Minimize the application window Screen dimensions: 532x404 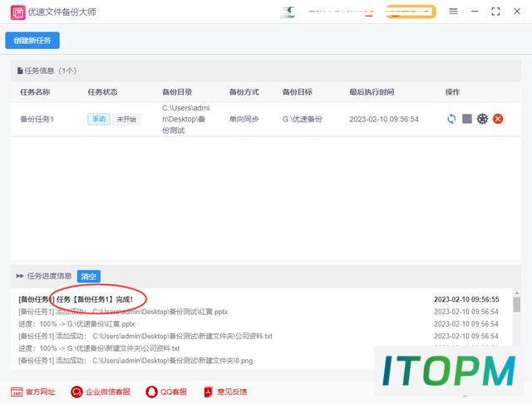point(475,12)
